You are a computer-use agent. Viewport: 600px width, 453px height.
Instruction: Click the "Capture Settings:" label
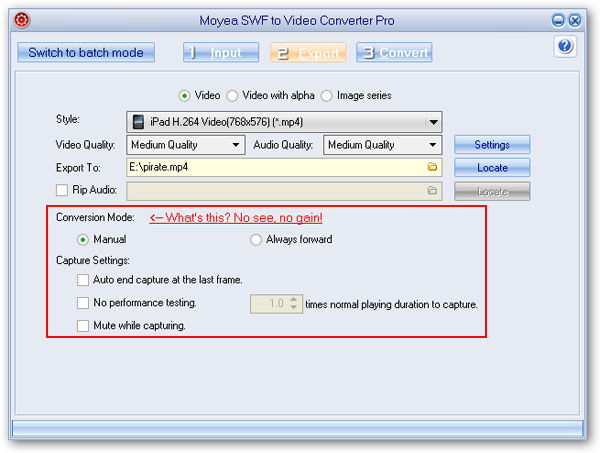point(93,261)
